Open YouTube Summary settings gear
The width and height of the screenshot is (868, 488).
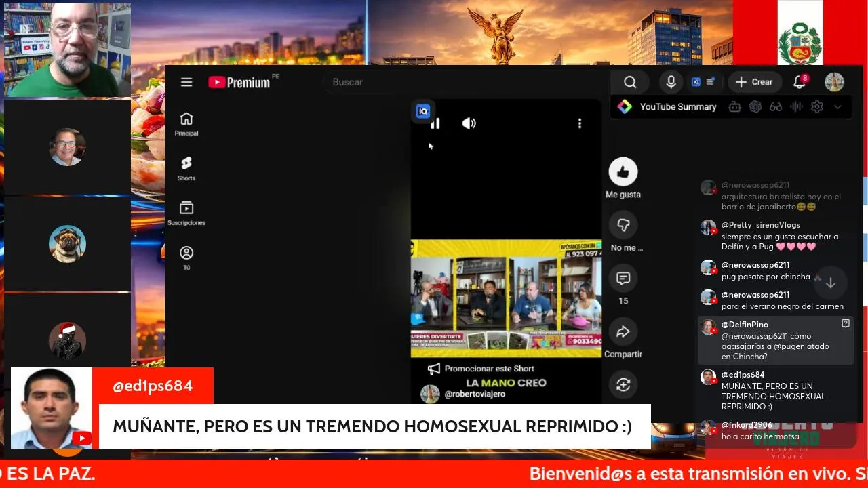[x=817, y=106]
